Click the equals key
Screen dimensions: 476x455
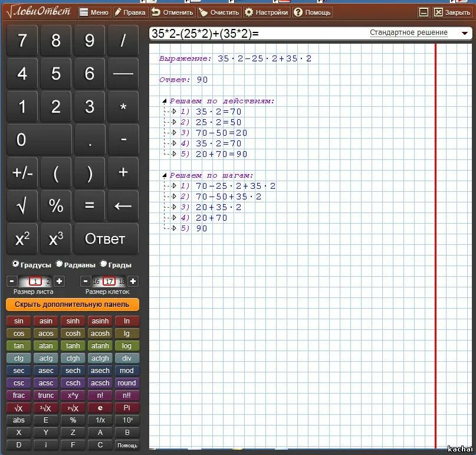(89, 206)
